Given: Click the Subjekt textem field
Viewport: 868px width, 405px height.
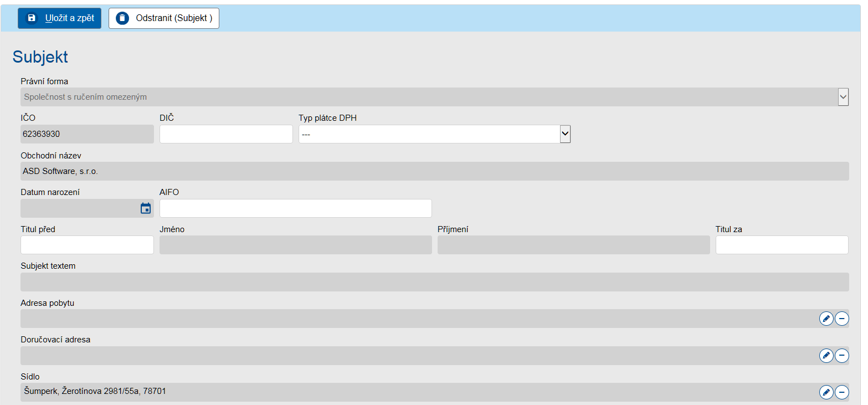Looking at the screenshot, I should pos(434,282).
